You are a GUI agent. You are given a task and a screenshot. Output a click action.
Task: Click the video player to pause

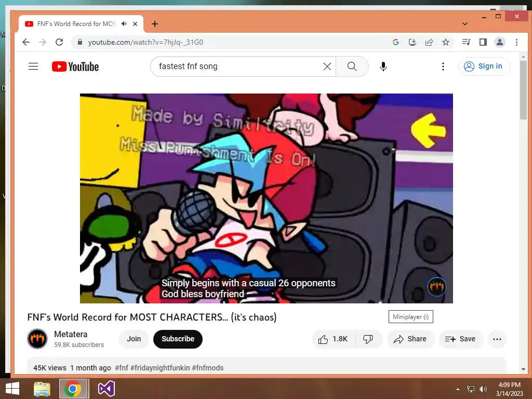(x=267, y=198)
